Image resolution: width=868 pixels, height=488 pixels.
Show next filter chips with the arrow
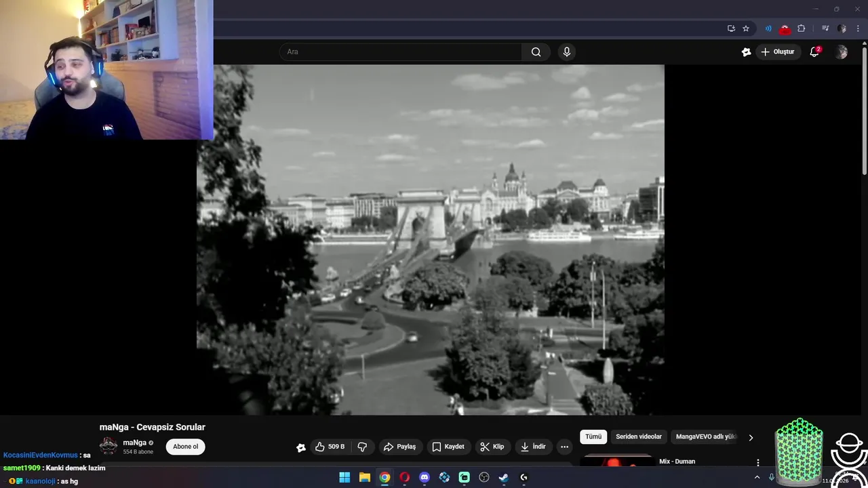coord(751,437)
